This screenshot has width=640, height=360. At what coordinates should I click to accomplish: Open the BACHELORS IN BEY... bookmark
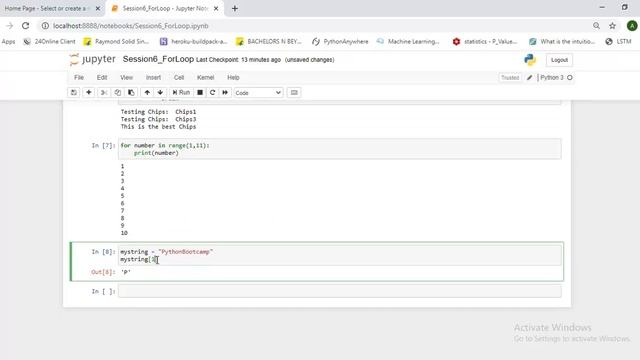pyautogui.click(x=269, y=42)
